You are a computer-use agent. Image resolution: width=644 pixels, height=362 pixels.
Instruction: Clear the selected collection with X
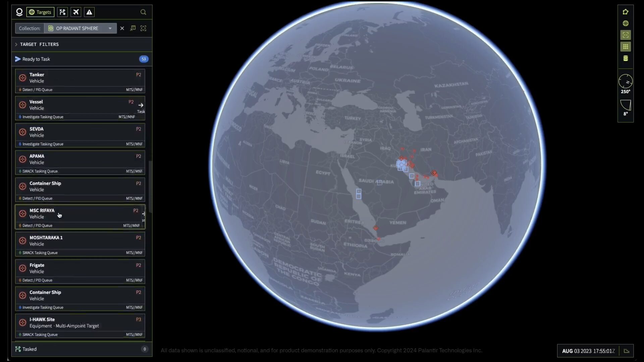[122, 28]
